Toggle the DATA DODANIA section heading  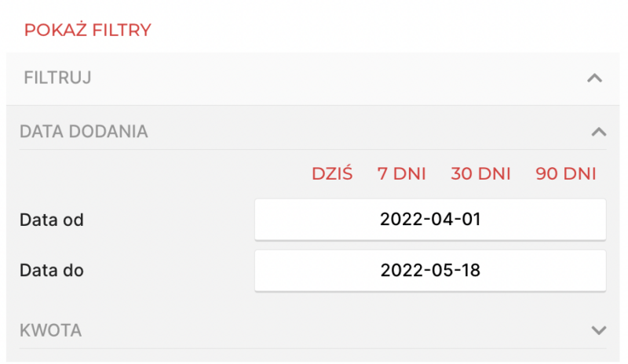[83, 132]
